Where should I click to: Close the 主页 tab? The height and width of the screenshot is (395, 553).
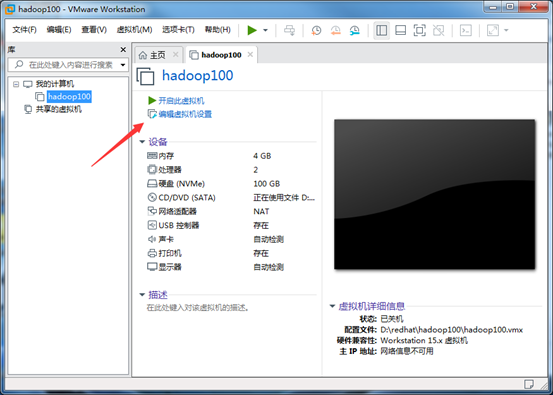[176, 55]
